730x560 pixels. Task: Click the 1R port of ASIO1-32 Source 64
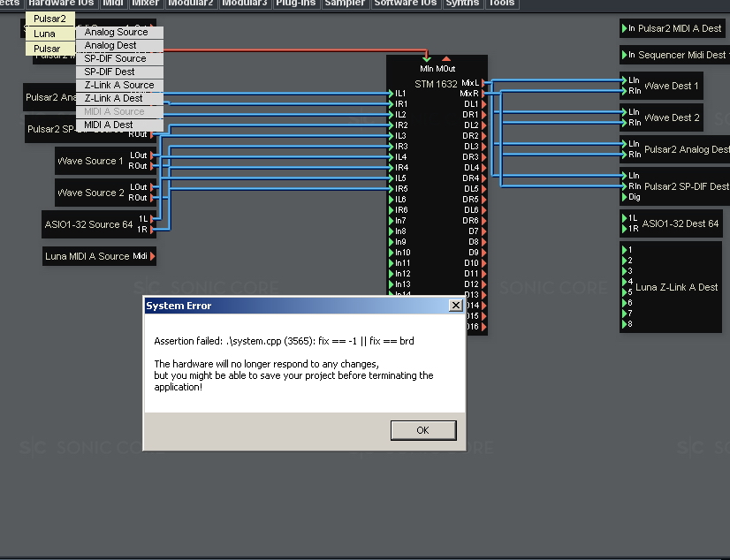pyautogui.click(x=153, y=230)
